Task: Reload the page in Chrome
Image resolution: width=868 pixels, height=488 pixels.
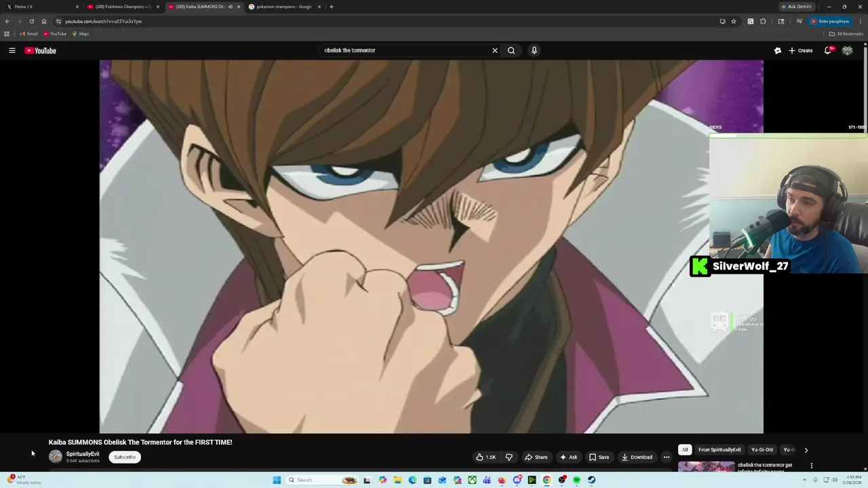Action: point(31,21)
